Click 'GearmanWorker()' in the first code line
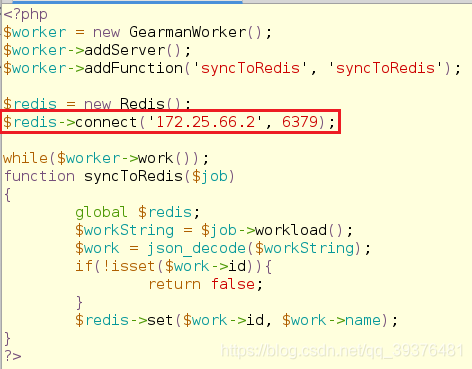This screenshot has width=472, height=369. pos(196,32)
